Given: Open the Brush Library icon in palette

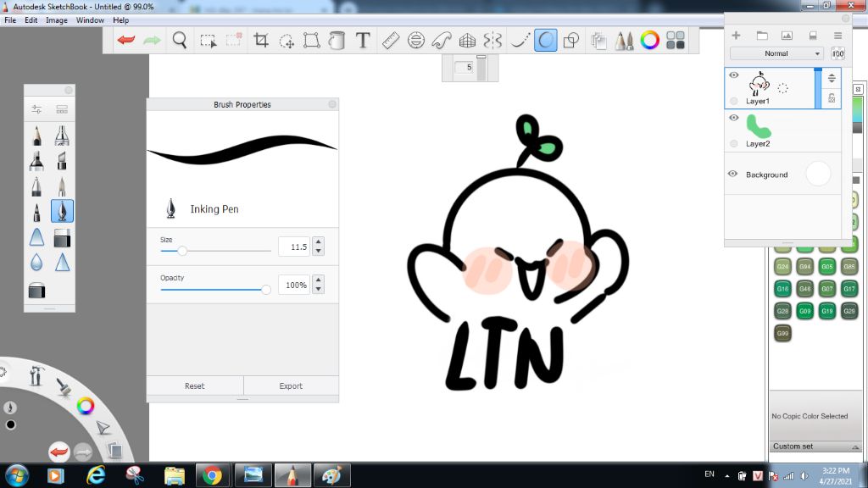Looking at the screenshot, I should (x=62, y=109).
